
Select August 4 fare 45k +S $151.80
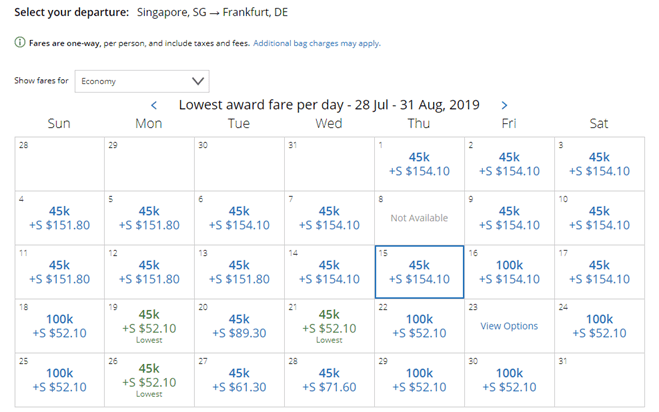[59, 218]
